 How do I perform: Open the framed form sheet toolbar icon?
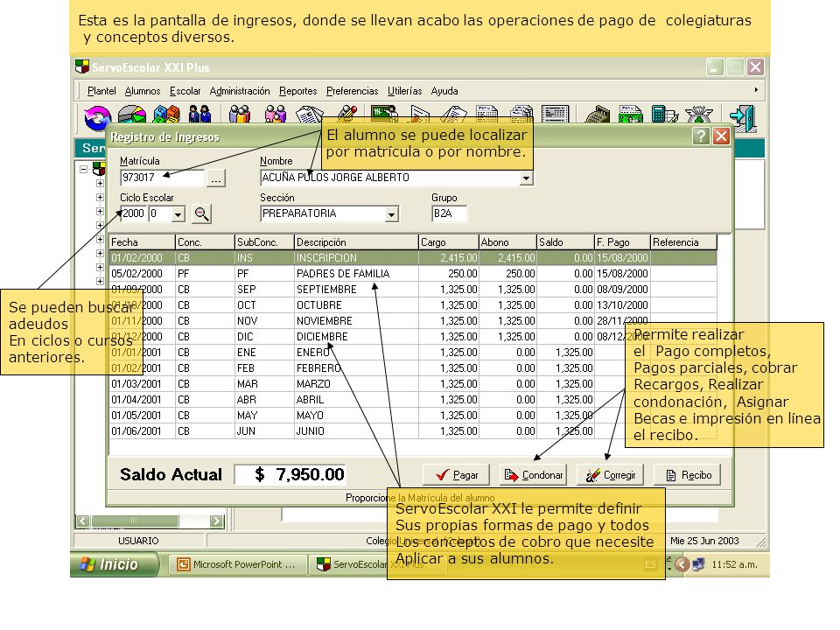tap(555, 114)
